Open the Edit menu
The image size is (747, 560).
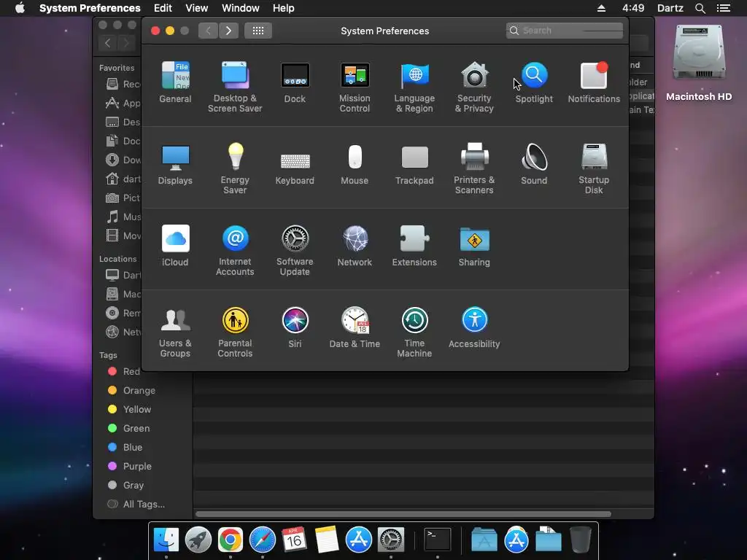(163, 8)
